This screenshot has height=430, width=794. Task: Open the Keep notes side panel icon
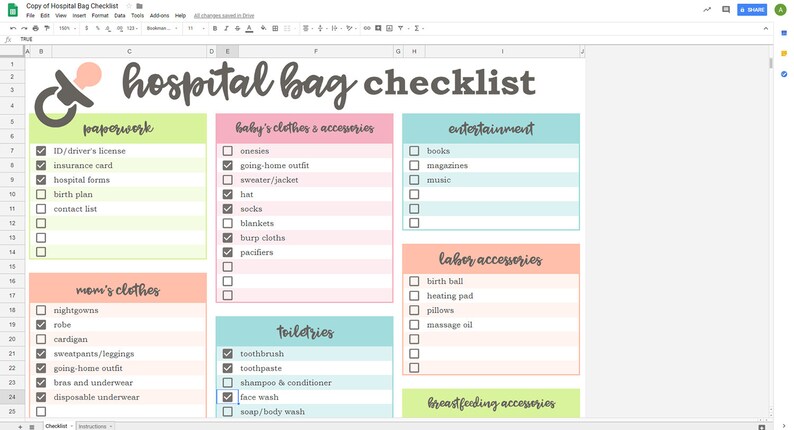point(784,53)
